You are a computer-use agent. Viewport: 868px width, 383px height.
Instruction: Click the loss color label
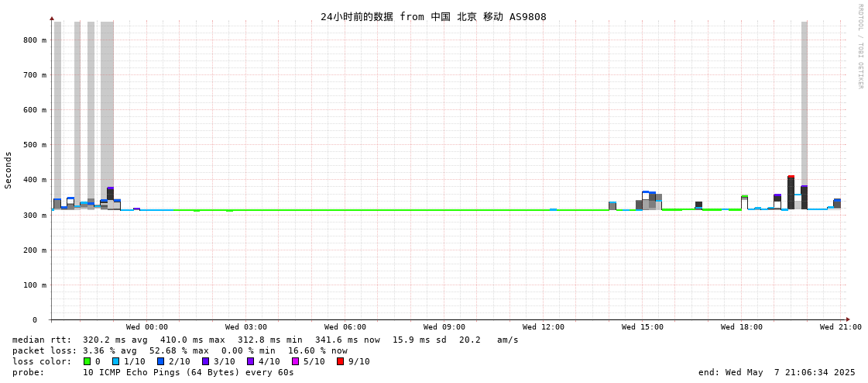(42, 361)
